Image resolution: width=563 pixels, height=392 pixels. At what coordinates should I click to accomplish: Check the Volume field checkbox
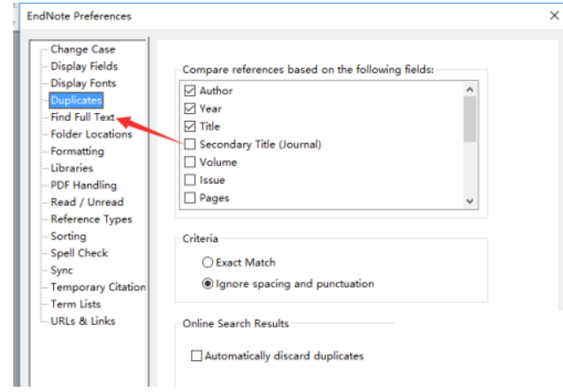190,162
